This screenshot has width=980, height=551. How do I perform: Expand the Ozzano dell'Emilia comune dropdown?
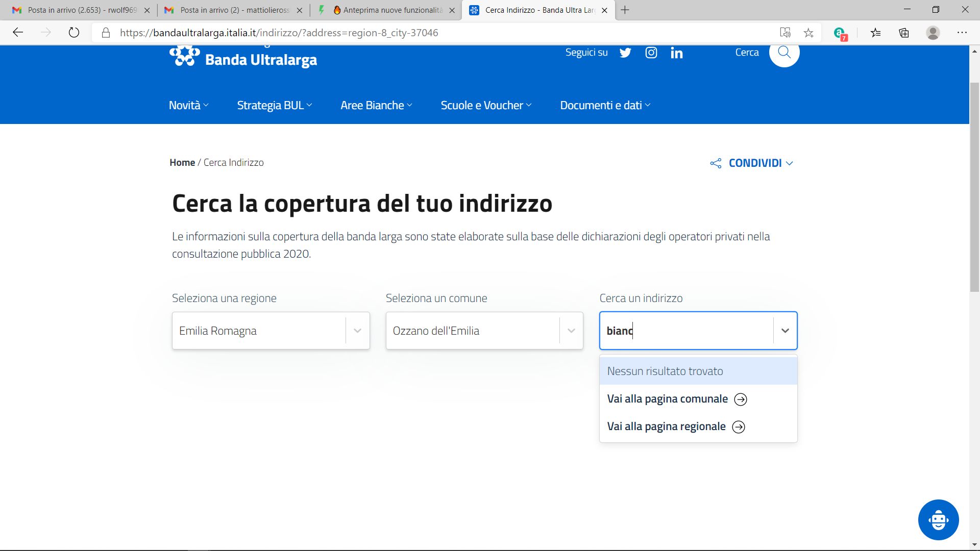pyautogui.click(x=571, y=331)
